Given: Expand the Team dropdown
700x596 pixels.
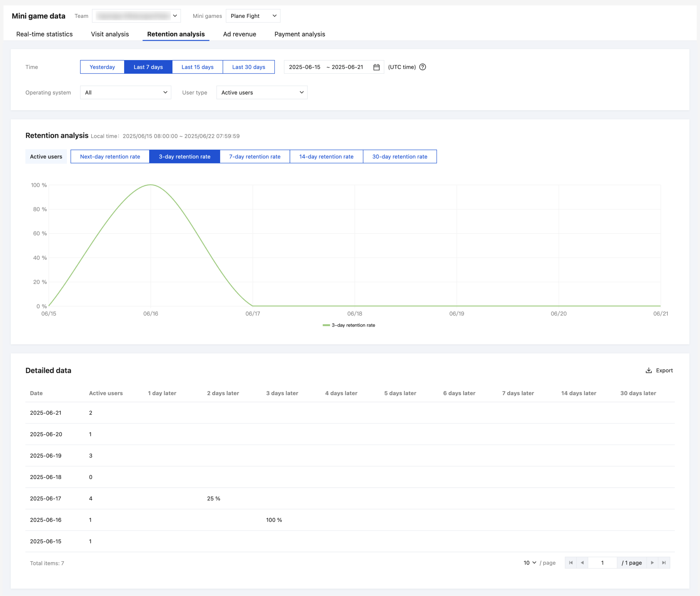Looking at the screenshot, I should tap(136, 16).
